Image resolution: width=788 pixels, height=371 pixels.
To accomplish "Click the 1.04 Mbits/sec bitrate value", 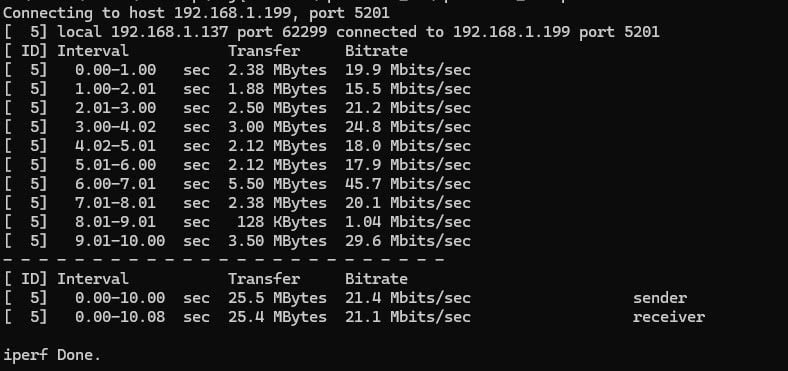I will 408,222.
